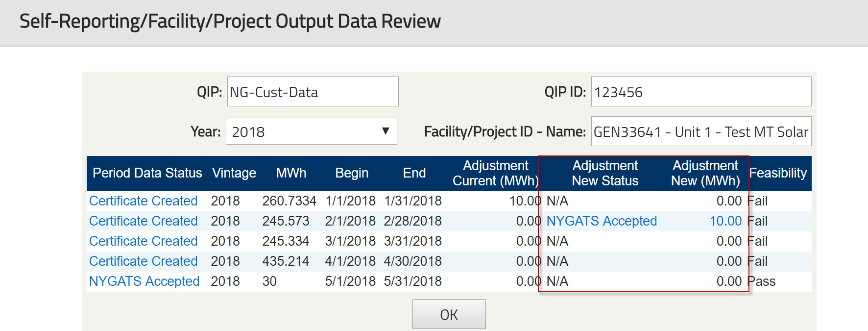Image resolution: width=868 pixels, height=331 pixels.
Task: Click the 10.00 Adjustment New MWh link
Action: 725,221
